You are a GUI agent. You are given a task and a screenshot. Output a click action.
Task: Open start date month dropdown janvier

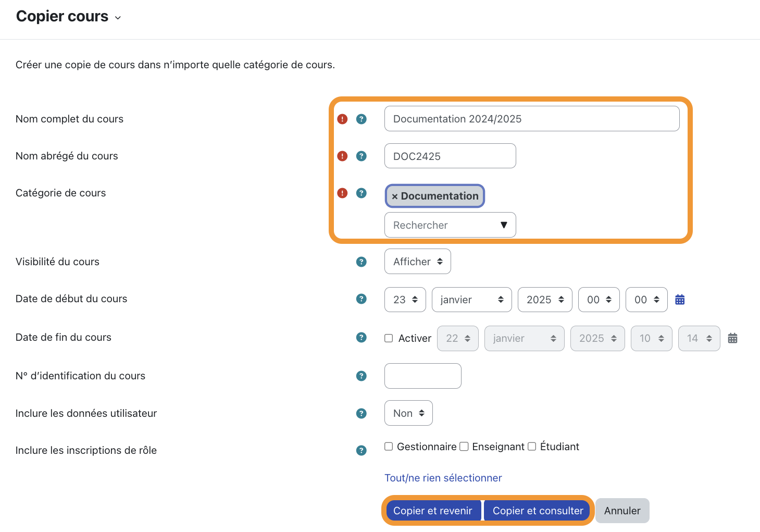472,300
